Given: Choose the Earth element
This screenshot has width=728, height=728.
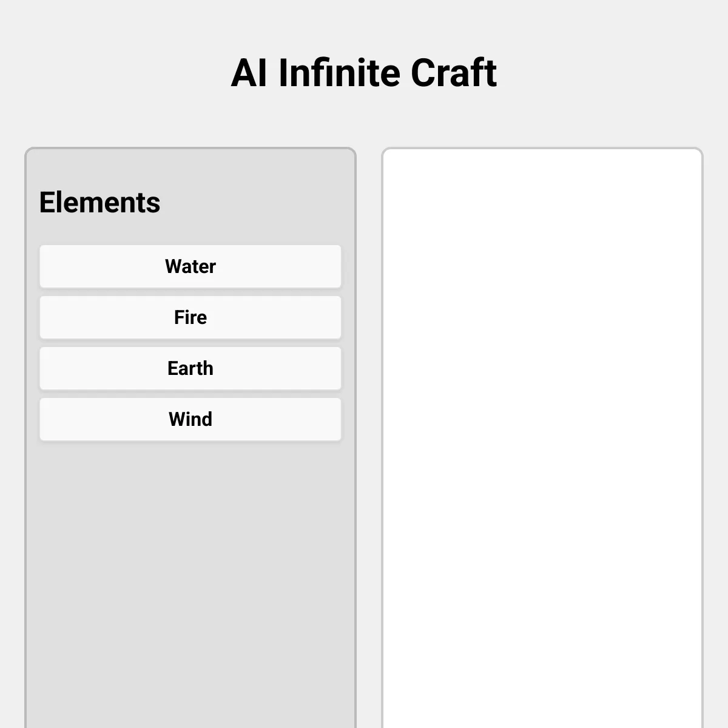Looking at the screenshot, I should [x=190, y=368].
